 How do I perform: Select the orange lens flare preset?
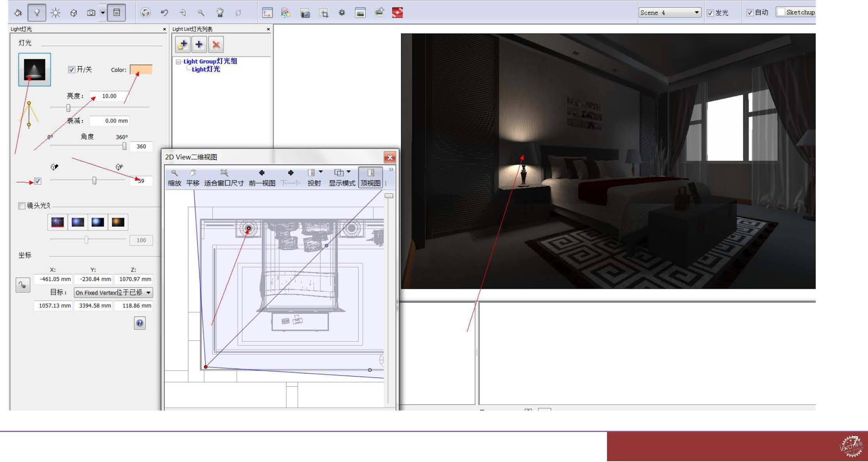[118, 222]
